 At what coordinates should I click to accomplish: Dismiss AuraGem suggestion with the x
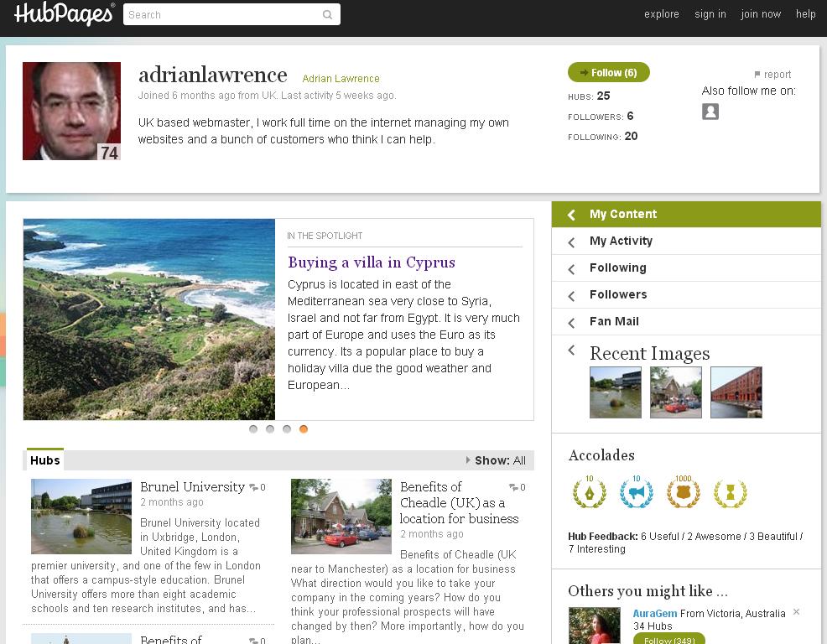click(797, 612)
